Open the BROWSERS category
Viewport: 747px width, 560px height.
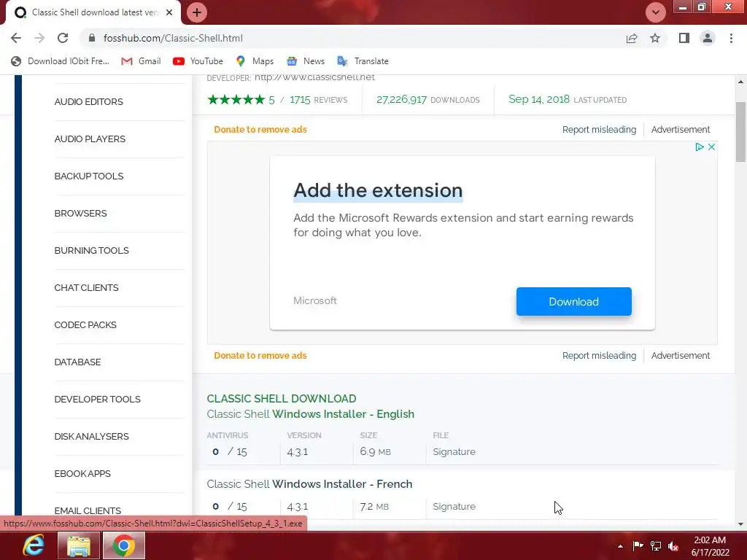point(80,214)
